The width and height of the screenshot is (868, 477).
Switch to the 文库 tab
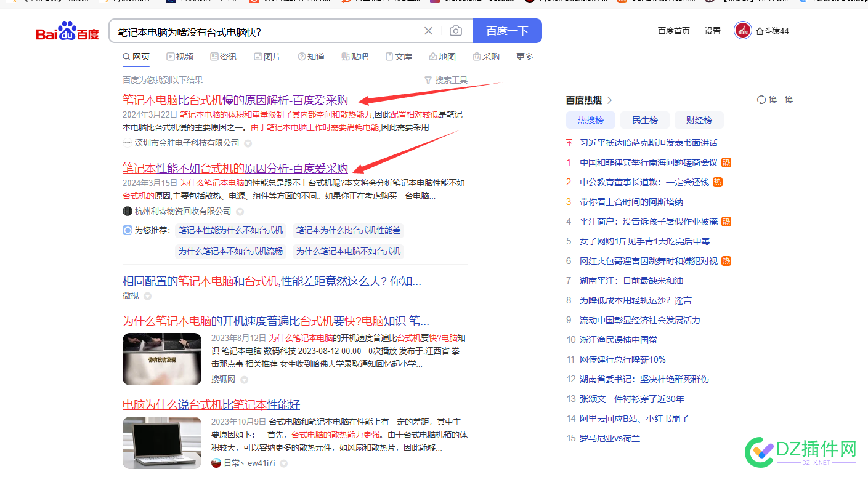(x=399, y=57)
